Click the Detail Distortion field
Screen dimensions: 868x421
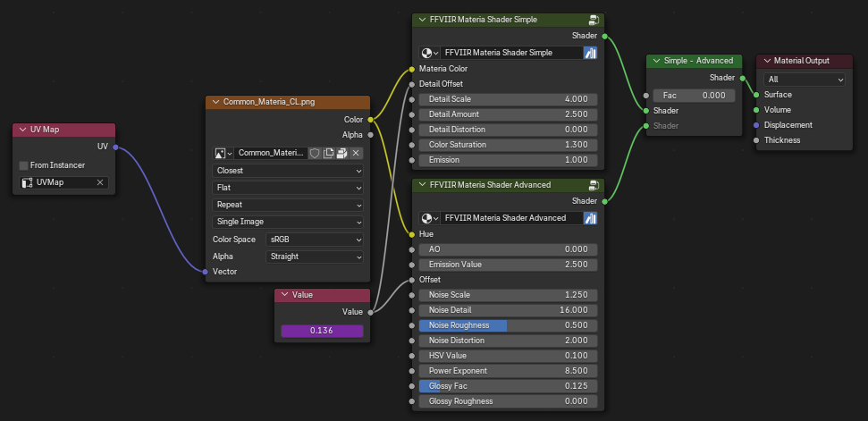click(508, 130)
